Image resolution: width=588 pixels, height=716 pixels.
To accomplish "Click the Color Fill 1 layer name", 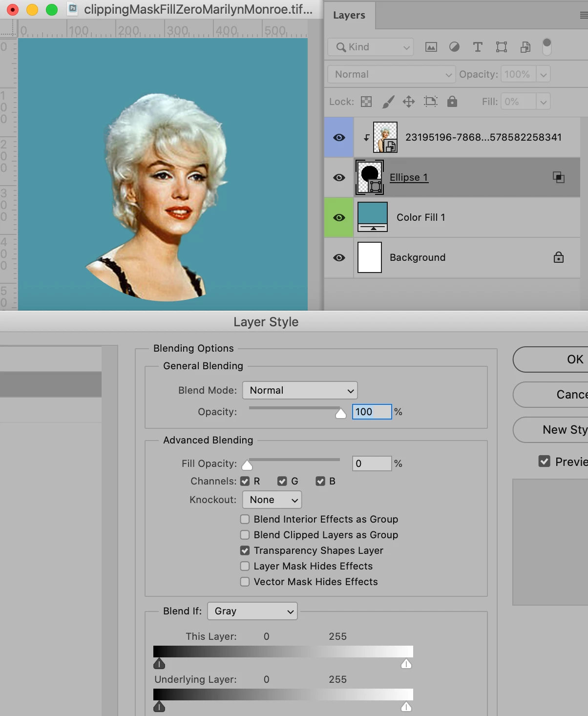I will click(x=421, y=217).
